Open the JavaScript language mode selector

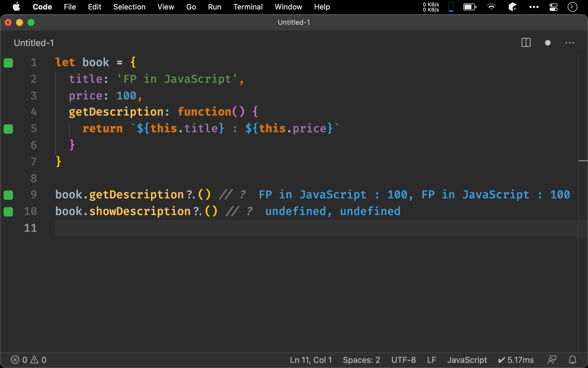467,360
